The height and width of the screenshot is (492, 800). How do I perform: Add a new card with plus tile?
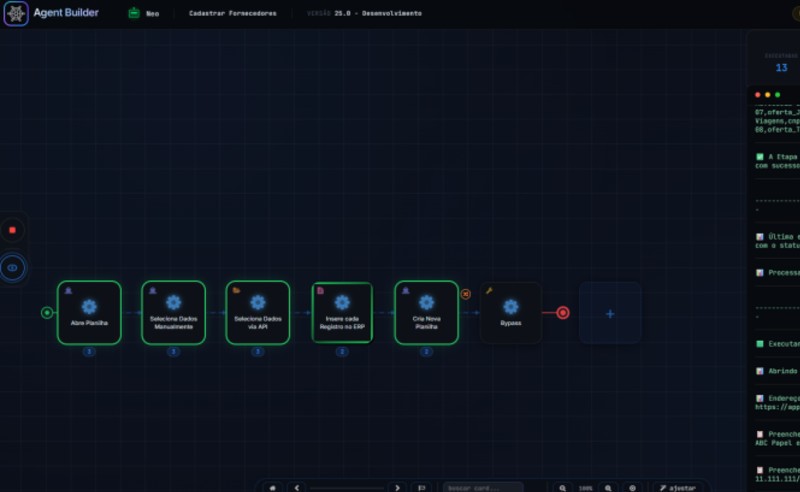click(x=610, y=313)
